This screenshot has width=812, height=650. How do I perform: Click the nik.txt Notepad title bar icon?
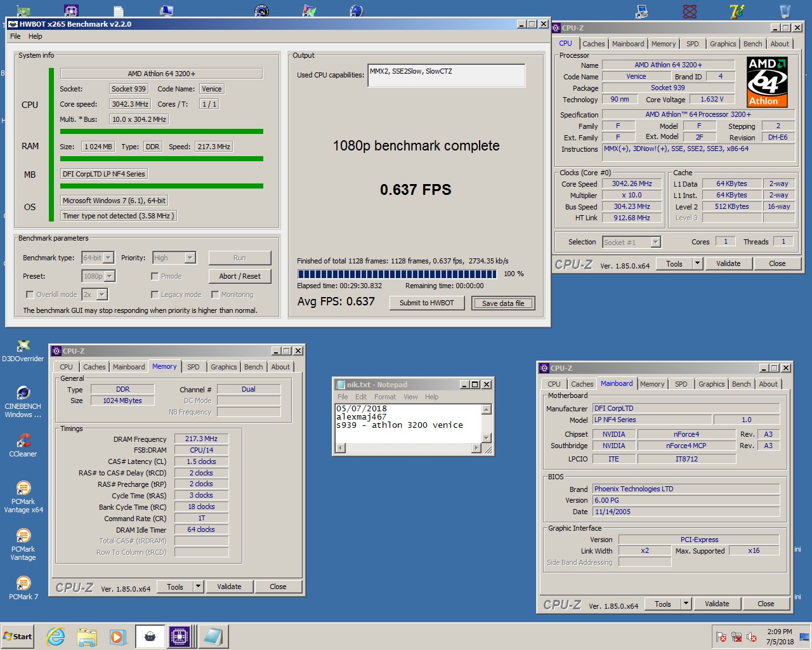[x=340, y=385]
